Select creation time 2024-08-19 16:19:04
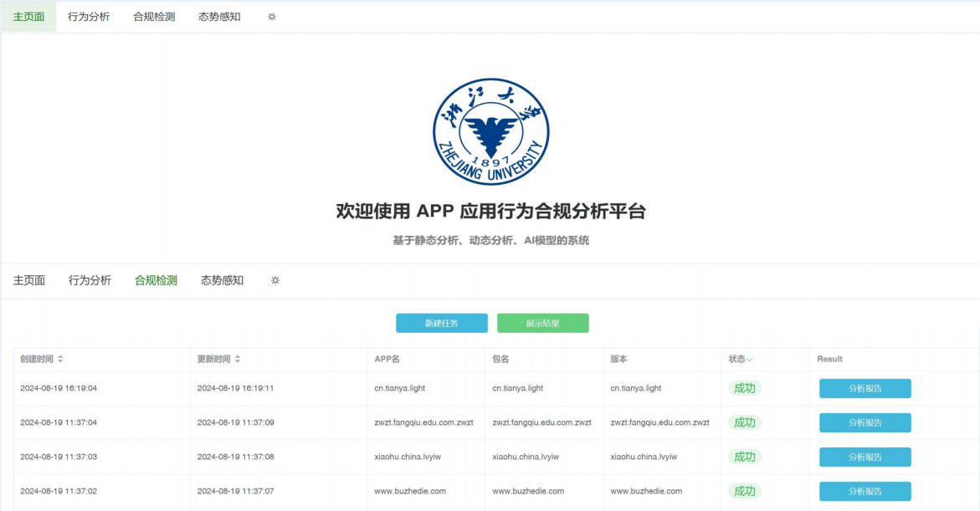 coord(59,389)
